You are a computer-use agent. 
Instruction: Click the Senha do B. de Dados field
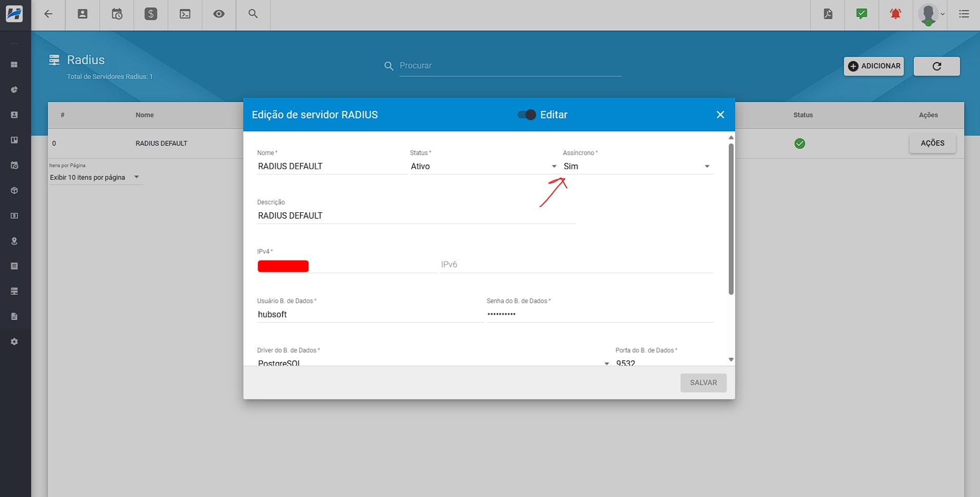tap(600, 314)
